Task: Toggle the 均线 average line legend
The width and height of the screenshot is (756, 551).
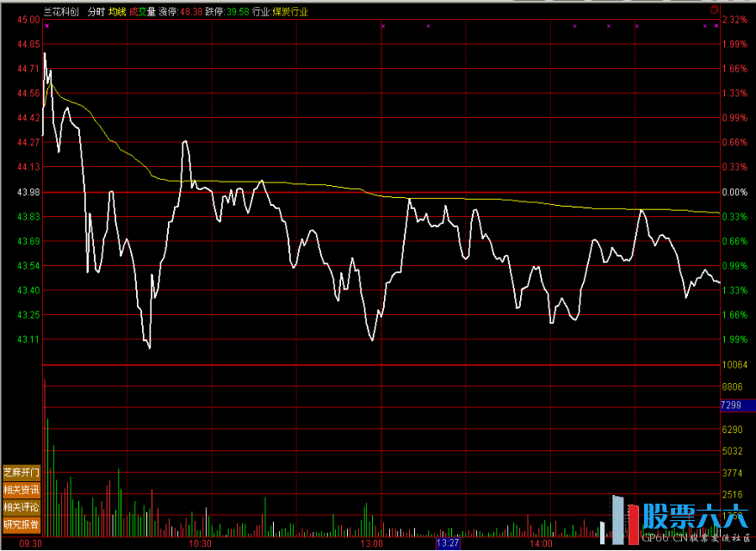Action: coord(117,12)
